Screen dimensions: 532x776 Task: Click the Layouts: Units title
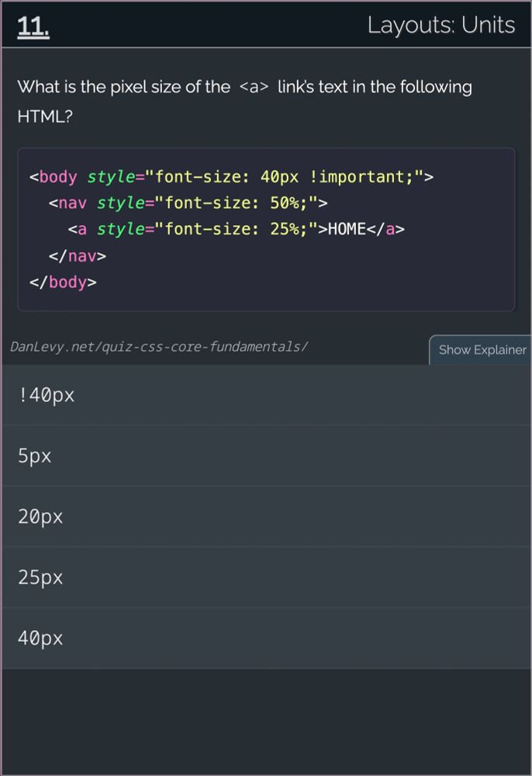pos(442,25)
